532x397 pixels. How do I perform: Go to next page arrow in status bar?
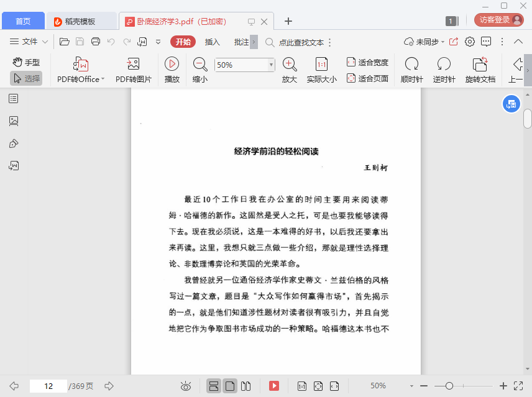[x=109, y=386]
